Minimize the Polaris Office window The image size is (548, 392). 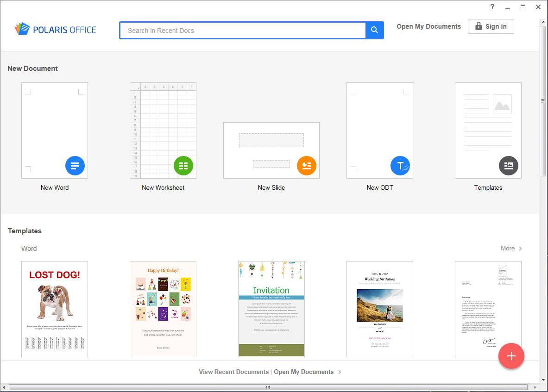(507, 7)
